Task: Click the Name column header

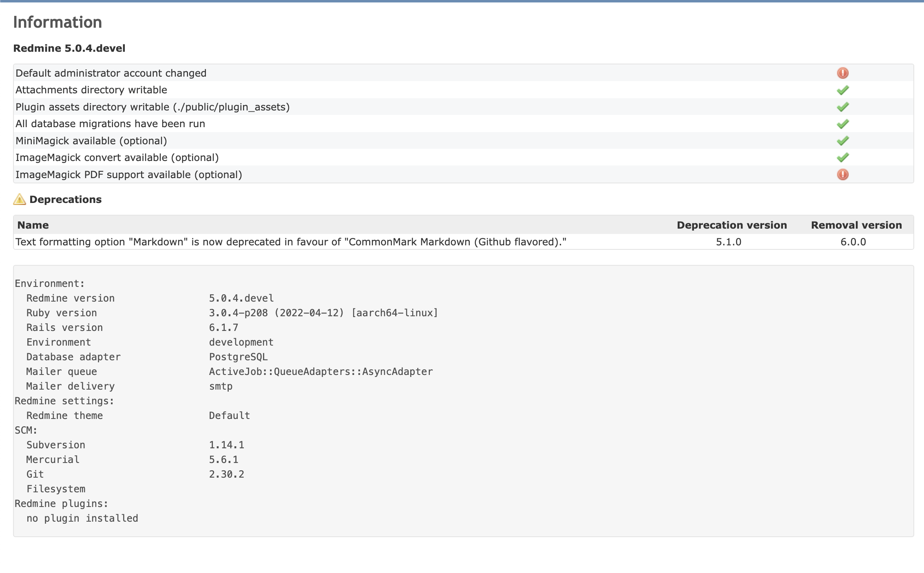Action: tap(33, 225)
